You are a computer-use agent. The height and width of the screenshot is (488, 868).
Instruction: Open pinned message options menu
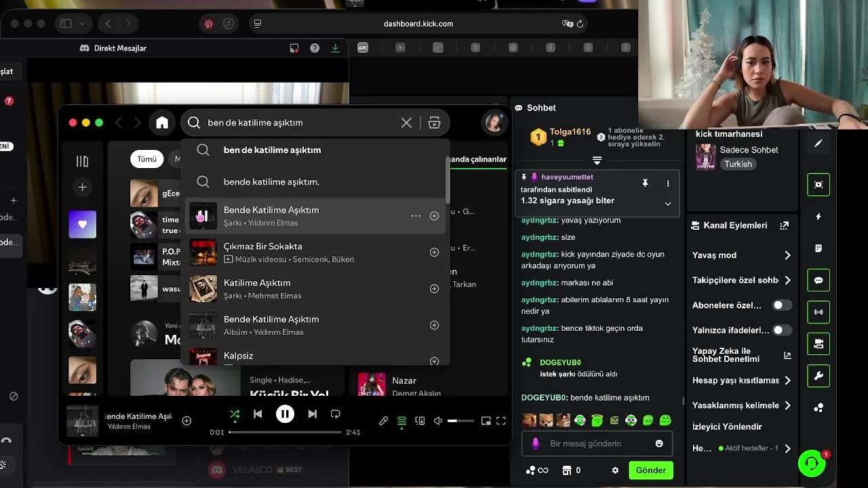(x=668, y=184)
